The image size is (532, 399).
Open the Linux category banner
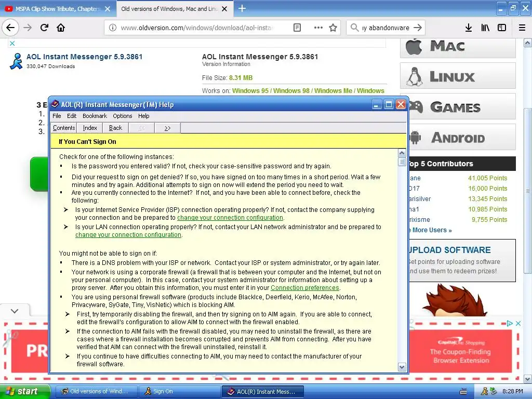458,76
